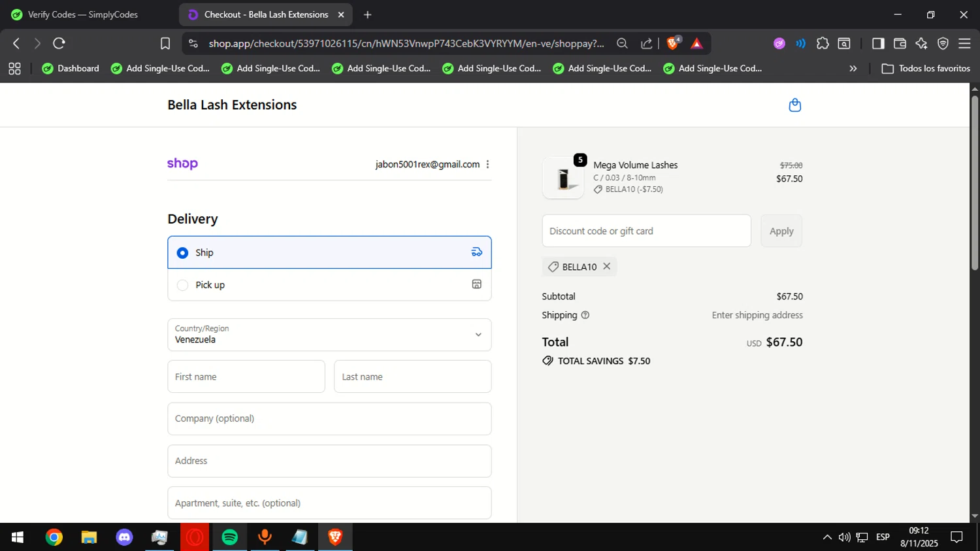980x551 pixels.
Task: Focus the First name field
Action: coord(246,376)
